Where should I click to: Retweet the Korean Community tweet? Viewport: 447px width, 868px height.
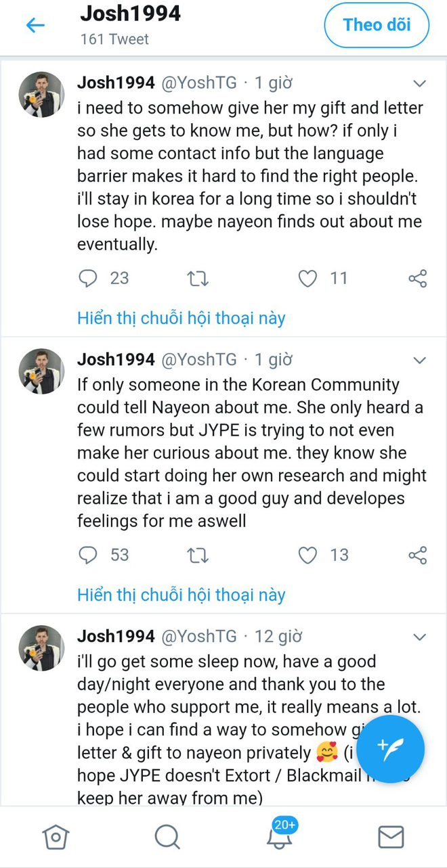[x=197, y=555]
